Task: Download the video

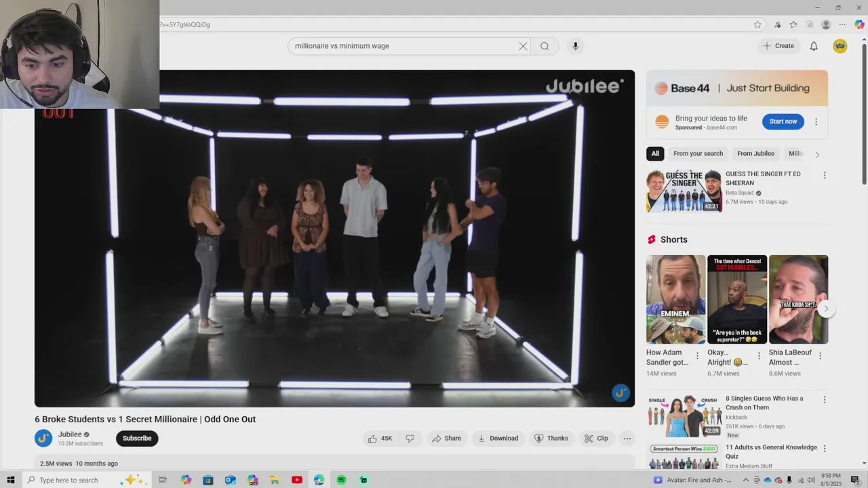Action: [498, 439]
